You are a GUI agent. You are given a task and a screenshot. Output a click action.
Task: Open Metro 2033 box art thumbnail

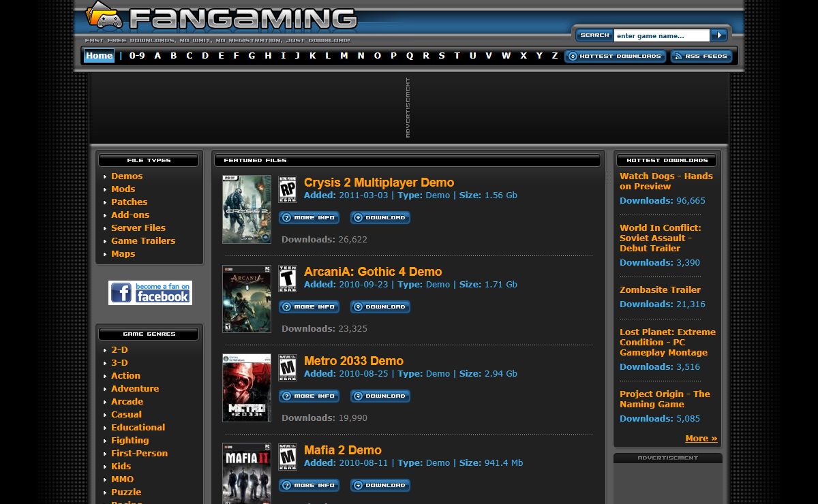click(247, 388)
